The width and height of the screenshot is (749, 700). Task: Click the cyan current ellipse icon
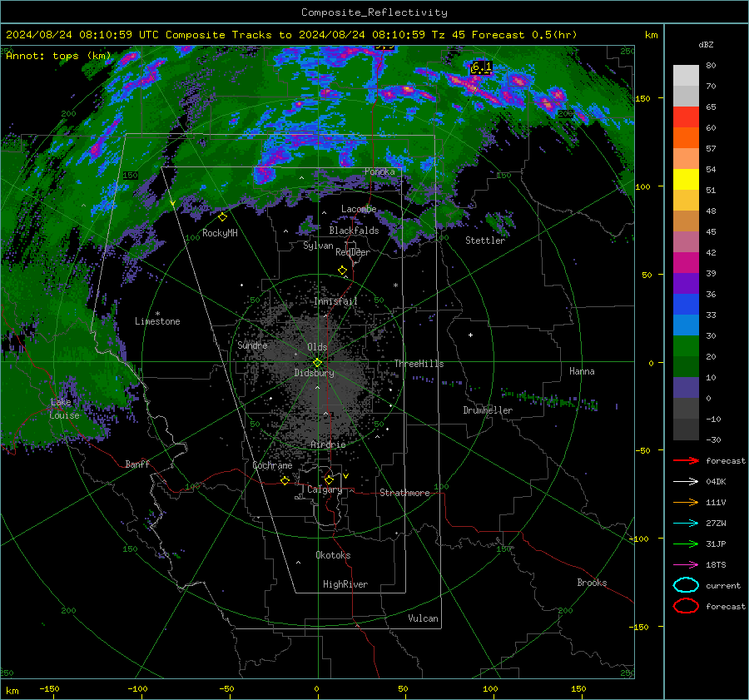coord(686,585)
